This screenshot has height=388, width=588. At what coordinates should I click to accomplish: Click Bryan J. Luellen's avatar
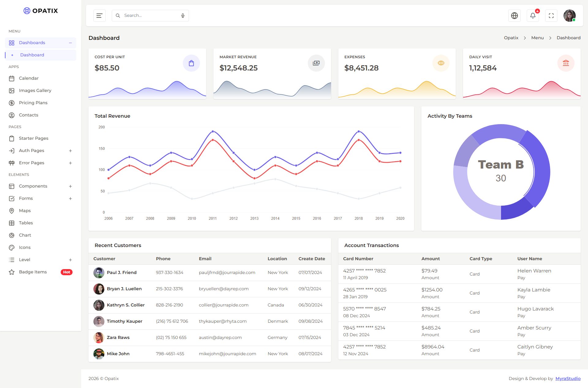tap(99, 289)
